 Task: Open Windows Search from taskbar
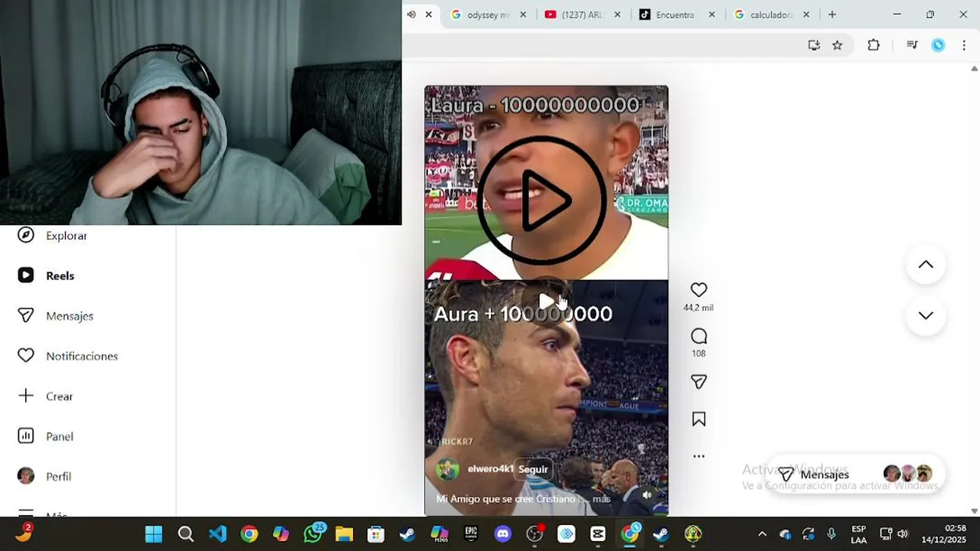[x=186, y=534]
